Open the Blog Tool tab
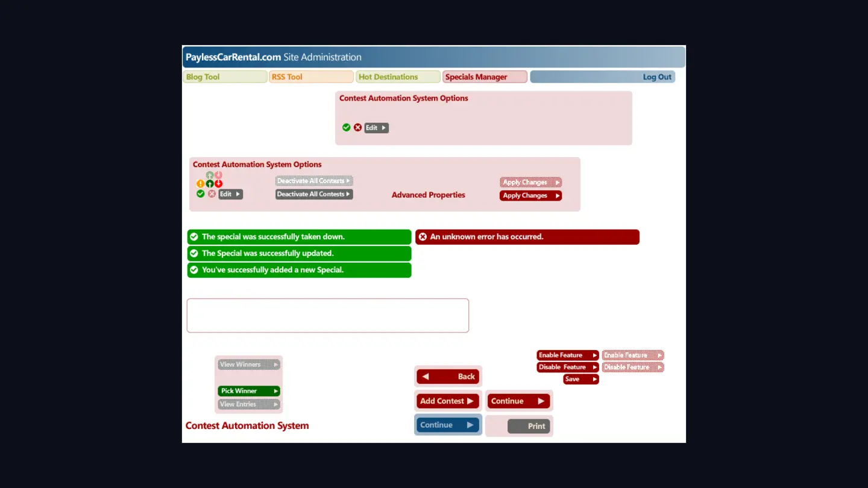This screenshot has height=488, width=868. 225,77
